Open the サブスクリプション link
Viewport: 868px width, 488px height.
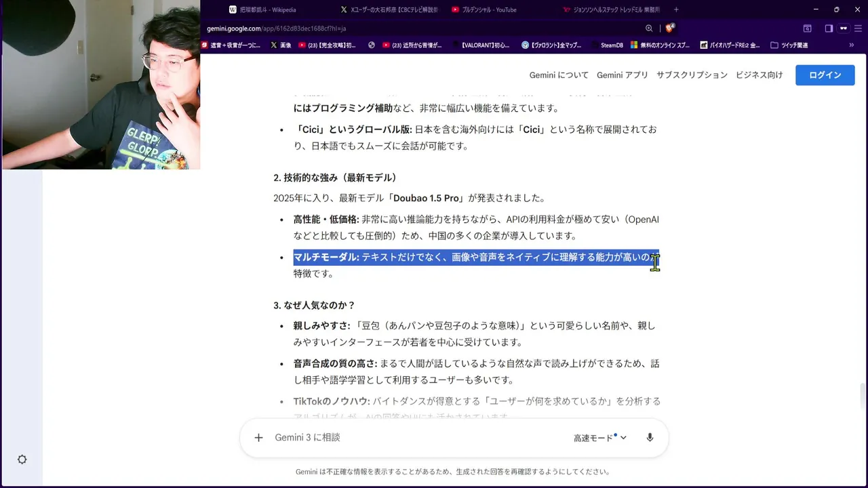(x=692, y=75)
